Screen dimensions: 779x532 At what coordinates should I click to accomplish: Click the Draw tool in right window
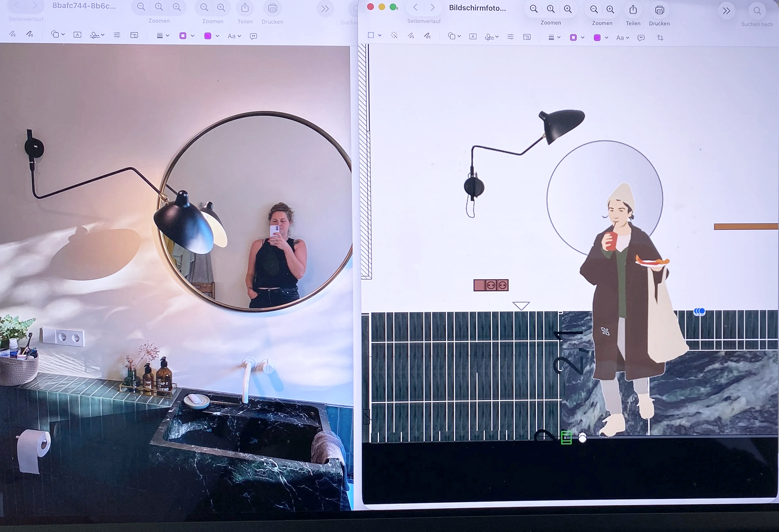tap(427, 36)
